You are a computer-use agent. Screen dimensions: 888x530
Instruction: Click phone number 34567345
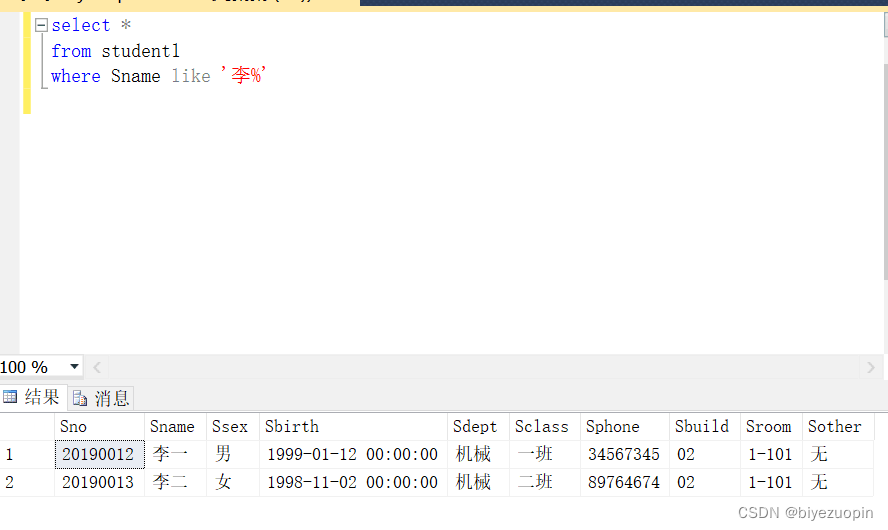point(625,454)
